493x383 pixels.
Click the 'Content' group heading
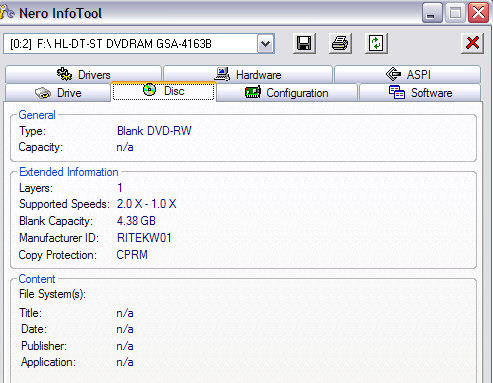(37, 279)
